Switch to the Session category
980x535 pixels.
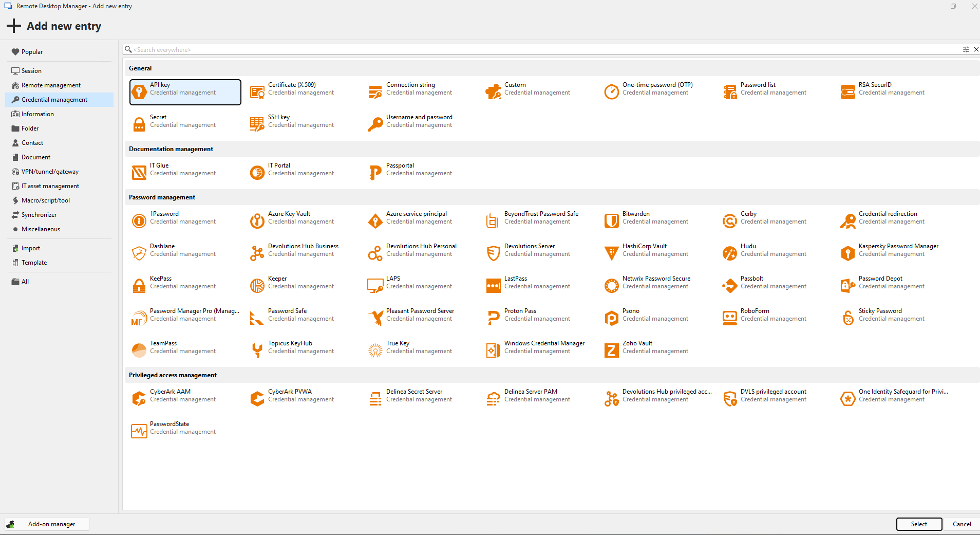point(59,71)
